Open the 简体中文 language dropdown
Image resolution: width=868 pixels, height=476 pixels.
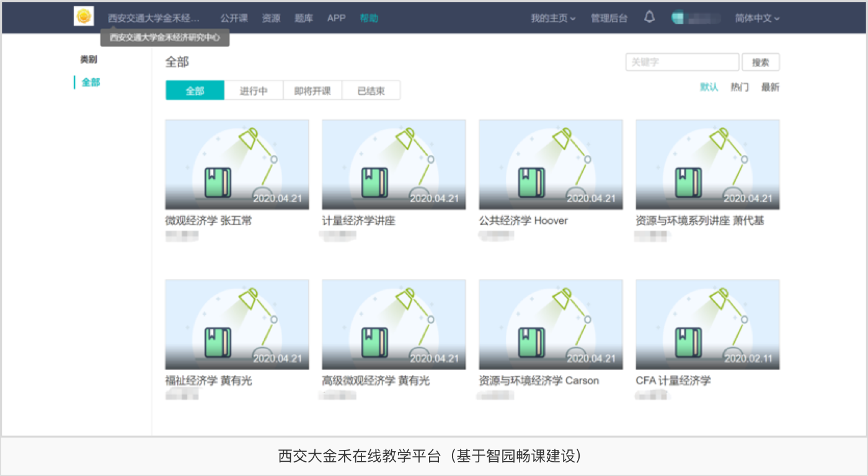pyautogui.click(x=756, y=18)
